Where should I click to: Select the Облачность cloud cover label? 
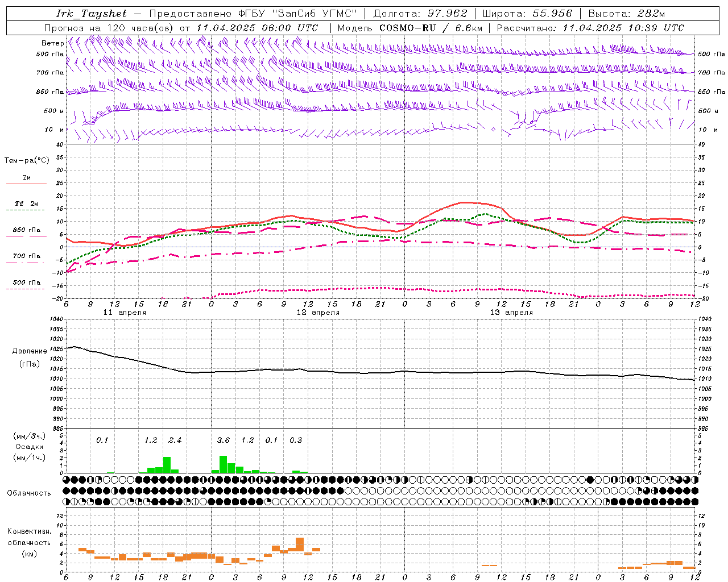[29, 493]
